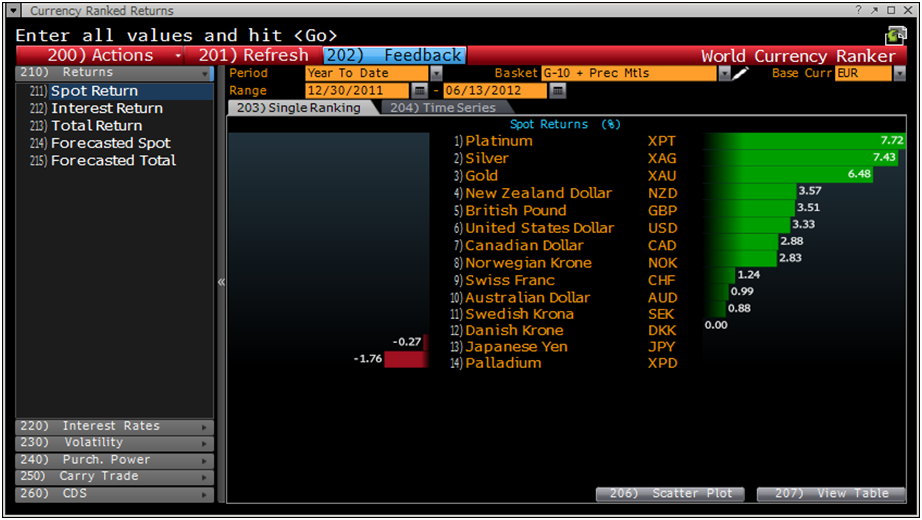The height and width of the screenshot is (520, 922).
Task: Click 206) Scatter Plot button
Action: [x=670, y=494]
